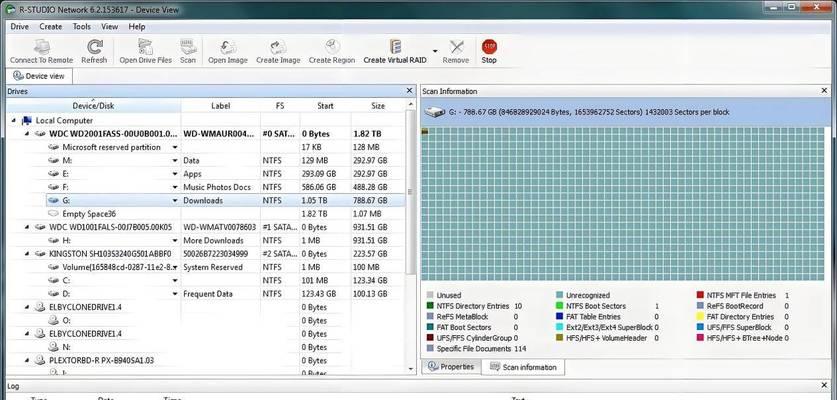837x400 pixels.
Task: Select the F: partition icon
Action: click(53, 187)
